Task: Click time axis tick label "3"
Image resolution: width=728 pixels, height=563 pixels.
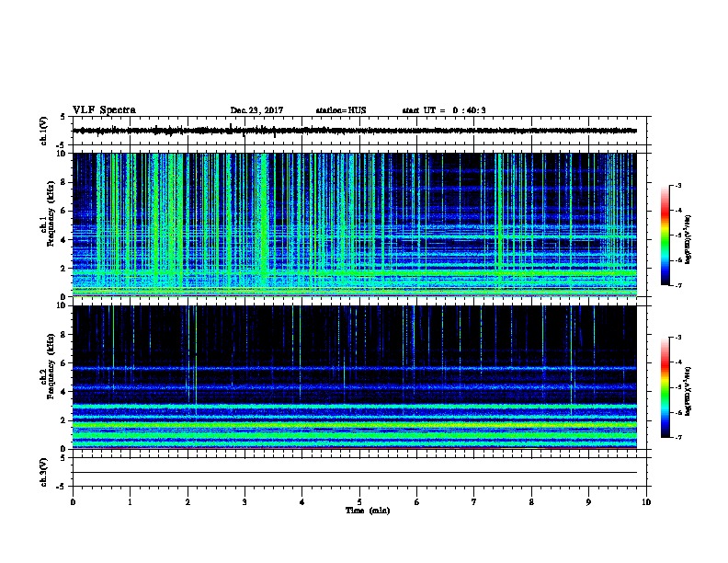Action: [245, 502]
